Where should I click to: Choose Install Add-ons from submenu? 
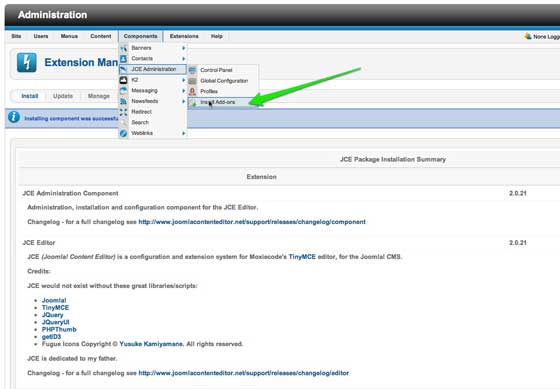pos(223,103)
